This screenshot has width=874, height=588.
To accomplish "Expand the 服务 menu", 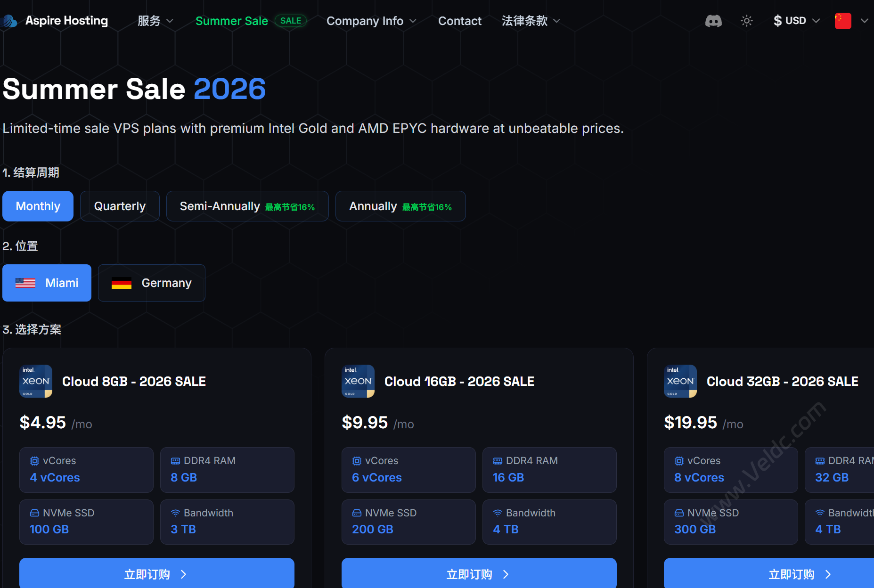I will coord(155,21).
